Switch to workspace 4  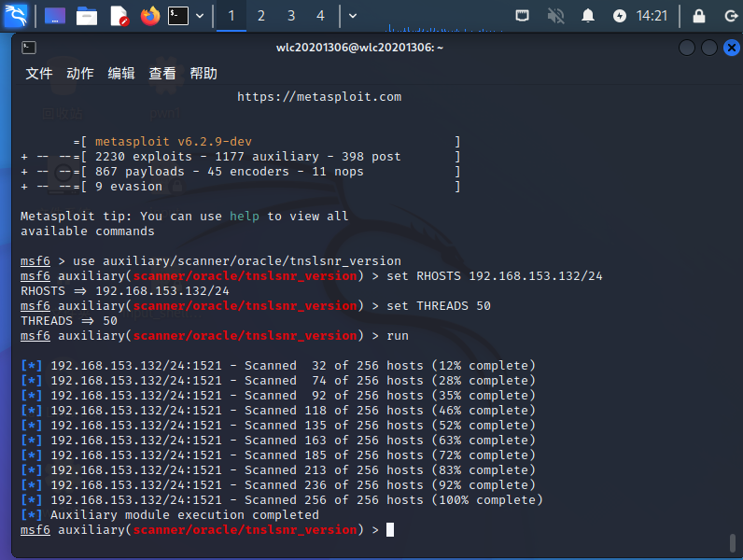(321, 16)
